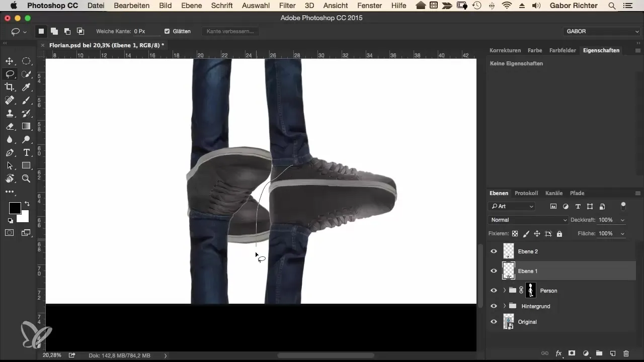
Task: Switch to the Kanäle tab
Action: pos(554,193)
